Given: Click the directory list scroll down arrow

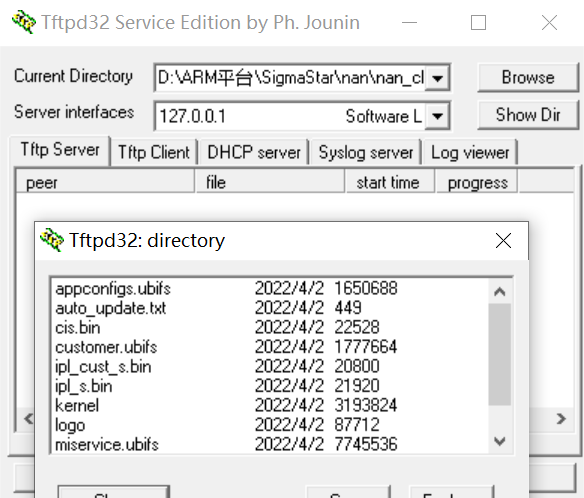Looking at the screenshot, I should (x=499, y=442).
